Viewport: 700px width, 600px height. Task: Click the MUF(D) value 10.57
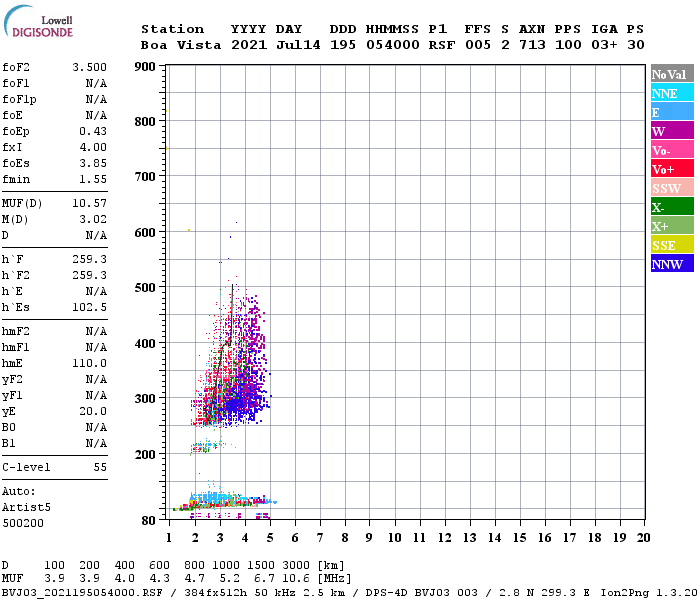89,204
